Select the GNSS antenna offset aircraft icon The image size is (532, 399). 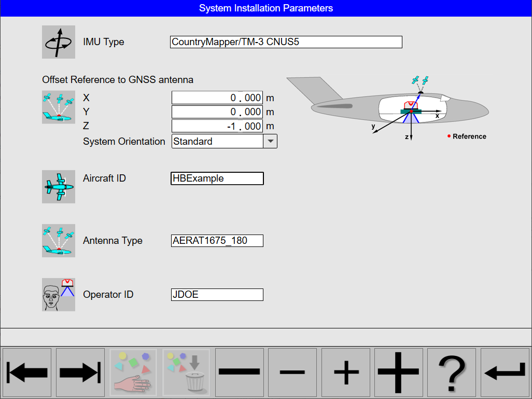[58, 107]
